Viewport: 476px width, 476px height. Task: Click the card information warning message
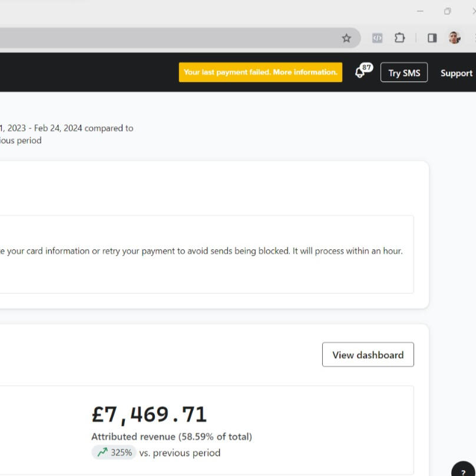click(x=201, y=251)
